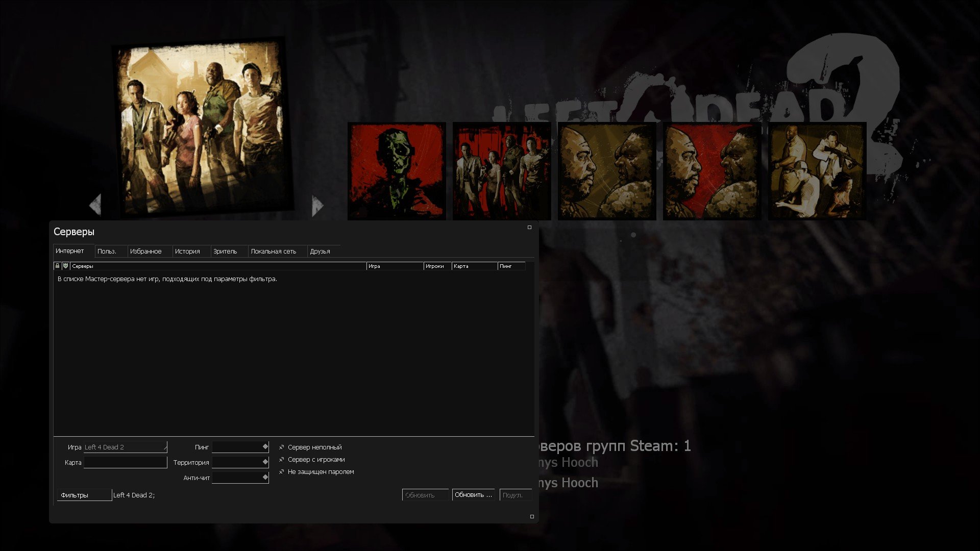Toggle the Не защищен паролем checkbox
Screen dimensions: 980x551
click(316, 472)
